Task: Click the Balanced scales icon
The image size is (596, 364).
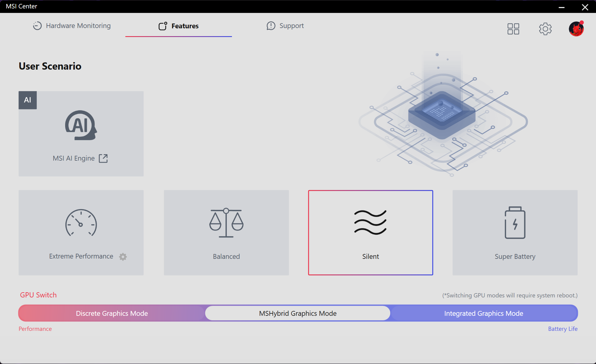Action: [x=226, y=223]
